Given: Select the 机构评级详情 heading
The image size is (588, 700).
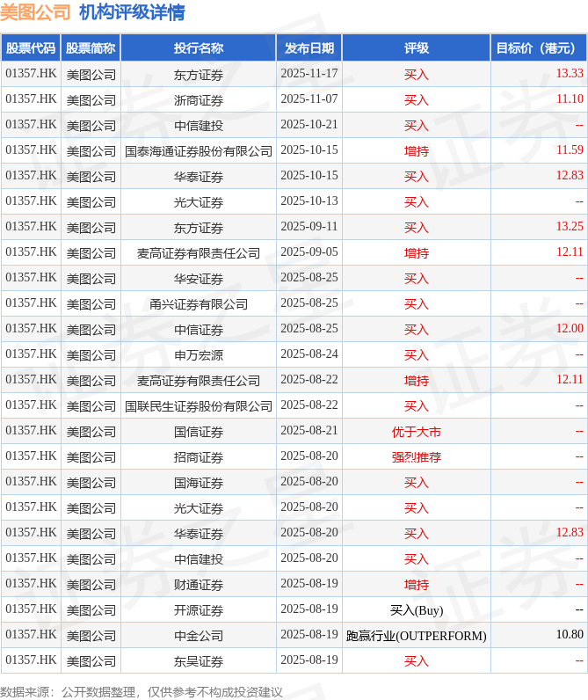Looking at the screenshot, I should point(132,12).
